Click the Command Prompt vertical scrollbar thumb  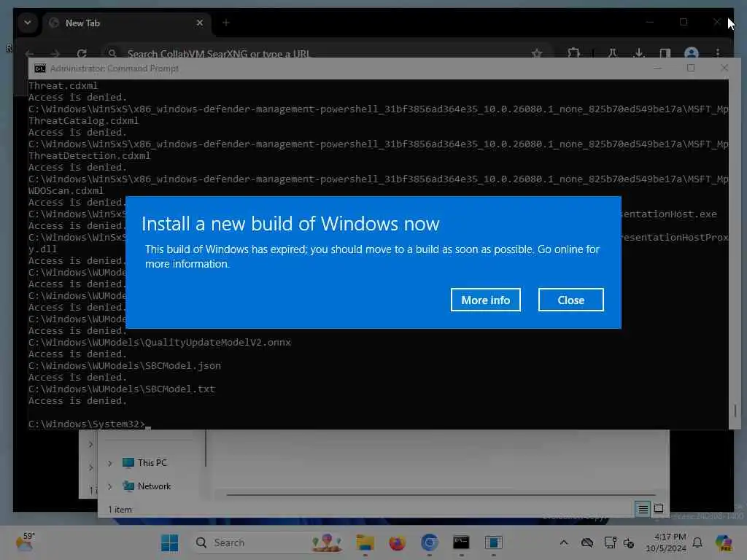735,411
